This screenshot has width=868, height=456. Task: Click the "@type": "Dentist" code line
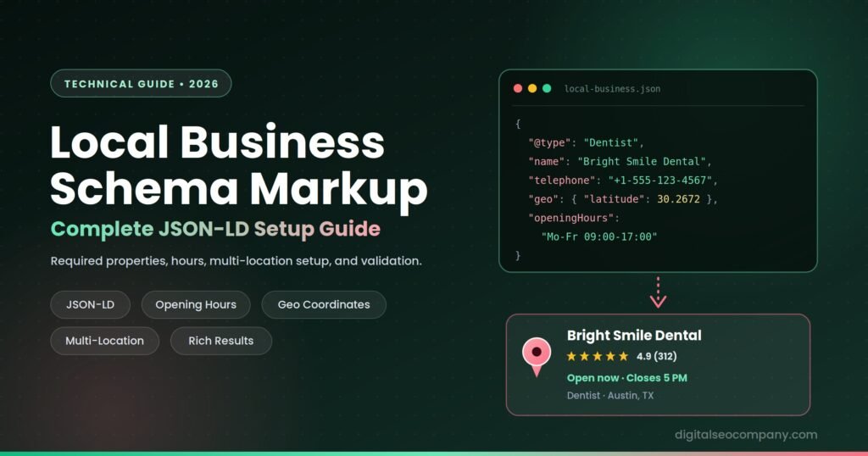(x=586, y=142)
